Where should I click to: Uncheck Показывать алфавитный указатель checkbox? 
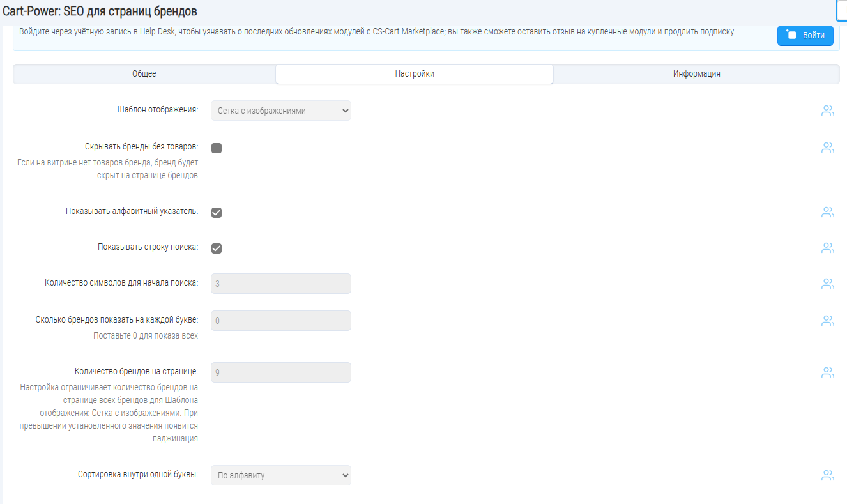tap(217, 213)
